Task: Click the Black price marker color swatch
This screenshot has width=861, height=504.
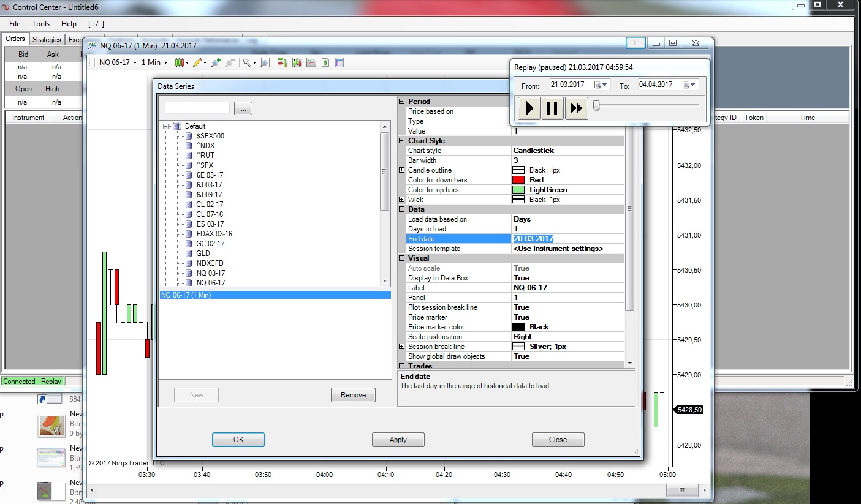Action: (x=518, y=327)
